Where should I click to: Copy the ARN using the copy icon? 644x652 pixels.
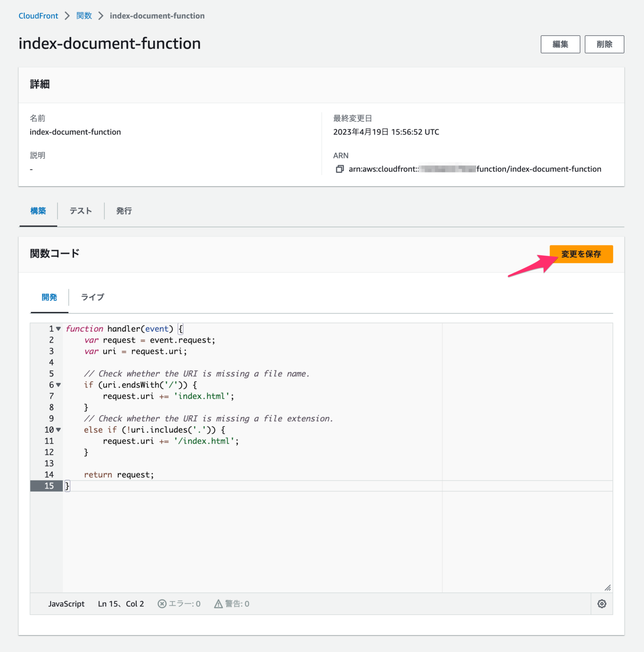click(340, 169)
